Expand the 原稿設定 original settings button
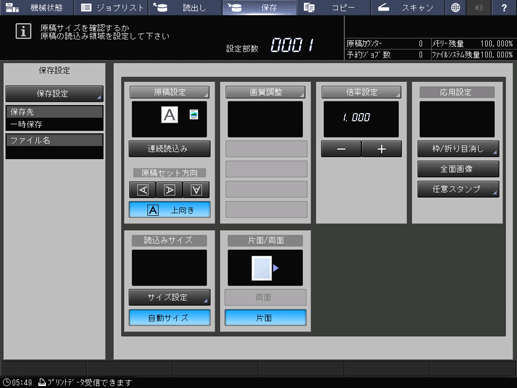Viewport: 517px width, 388px height. [169, 92]
